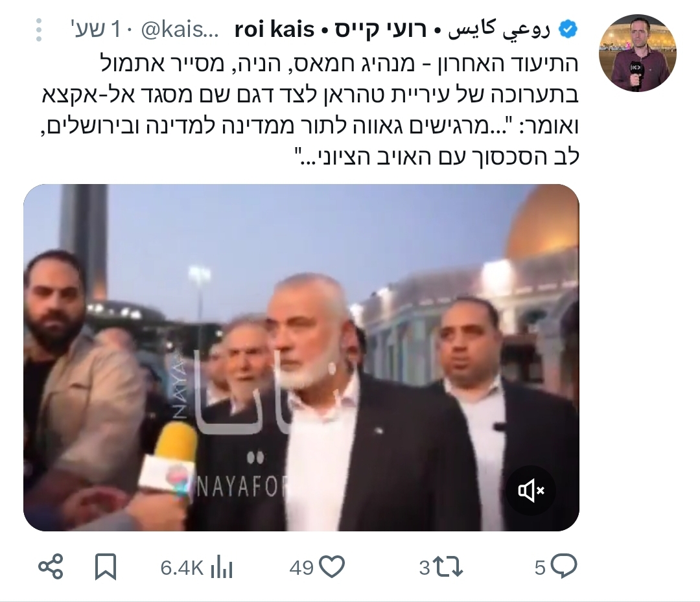
Task: Click the roi kais display name
Action: click(x=275, y=30)
